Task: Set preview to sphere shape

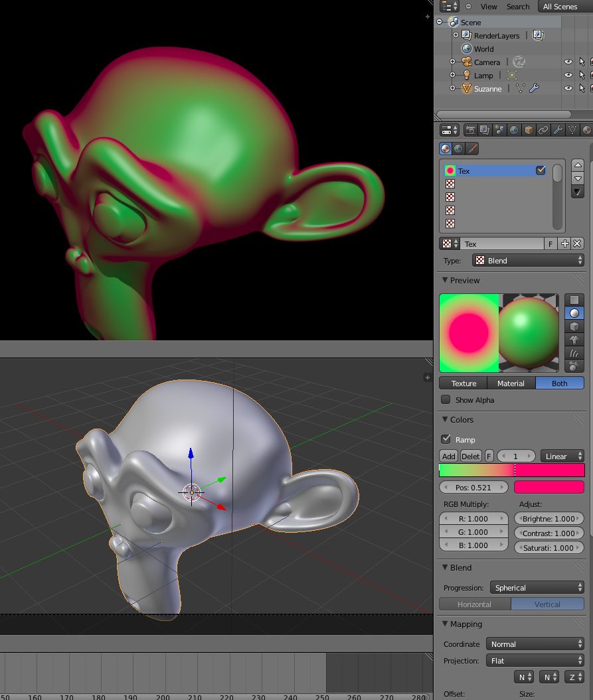Action: tap(574, 313)
